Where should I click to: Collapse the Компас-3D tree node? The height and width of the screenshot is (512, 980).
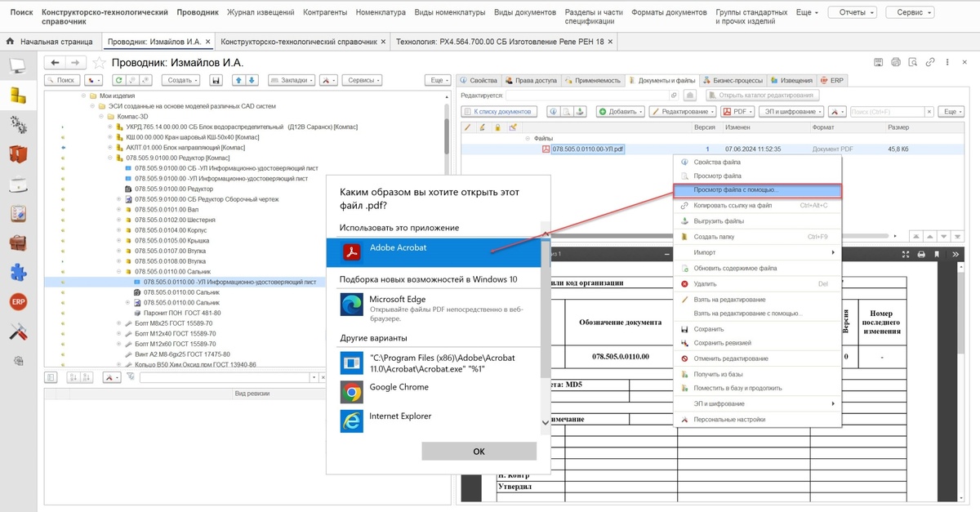[101, 117]
